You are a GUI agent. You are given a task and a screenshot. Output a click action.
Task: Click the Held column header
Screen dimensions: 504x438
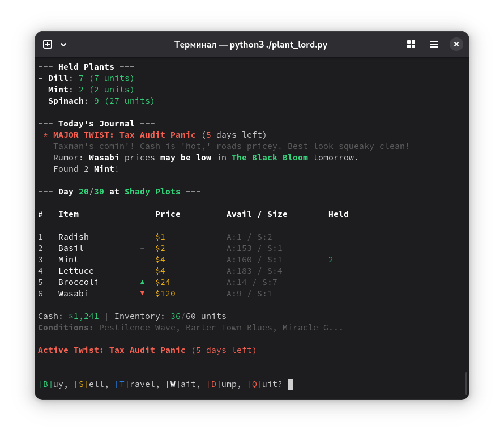pos(339,214)
